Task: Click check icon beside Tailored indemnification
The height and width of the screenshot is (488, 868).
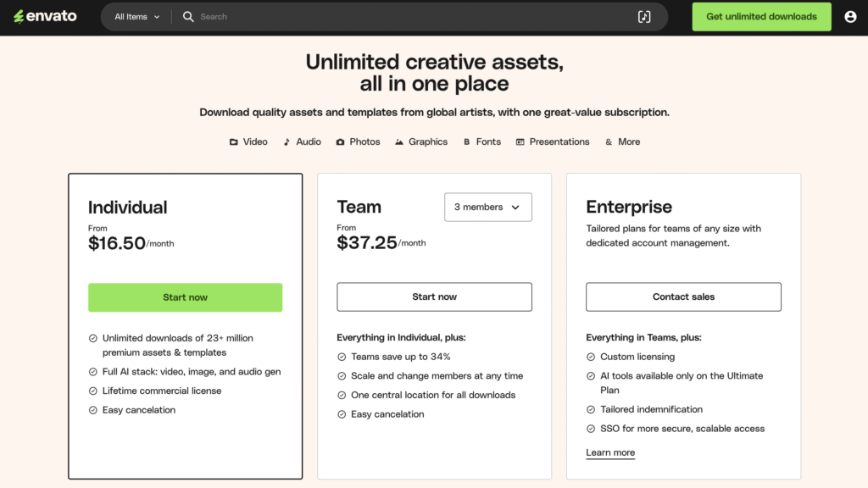Action: pyautogui.click(x=591, y=410)
